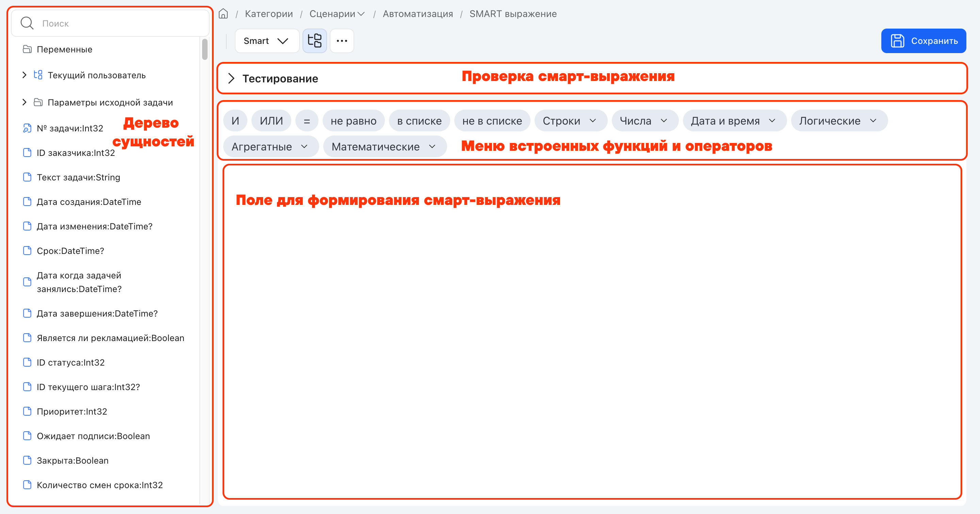Click the file icon of Дата создания:DateTime
Image resolution: width=980 pixels, height=514 pixels.
click(27, 202)
